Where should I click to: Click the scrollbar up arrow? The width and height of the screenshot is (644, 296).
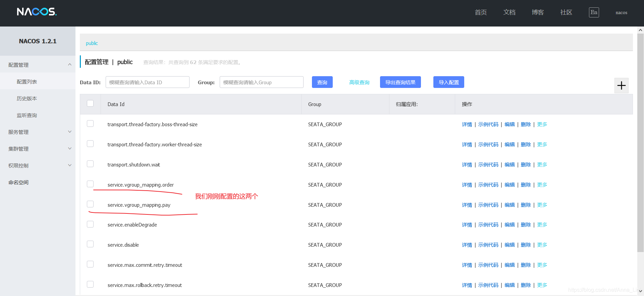click(640, 30)
